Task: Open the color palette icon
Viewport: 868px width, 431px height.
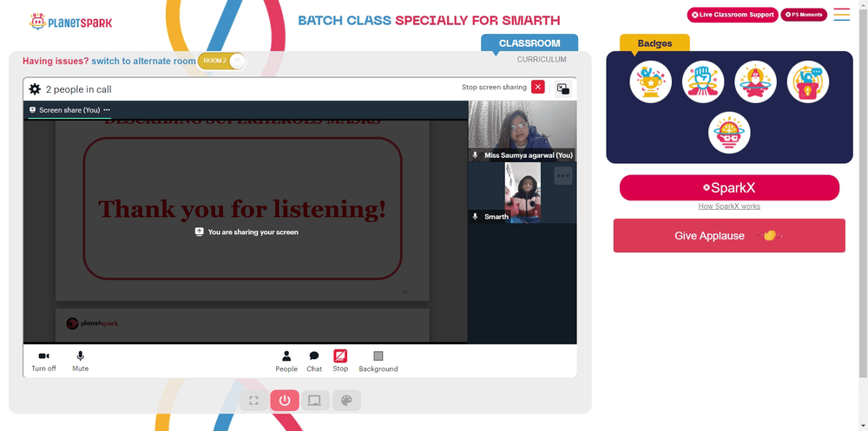Action: (346, 401)
